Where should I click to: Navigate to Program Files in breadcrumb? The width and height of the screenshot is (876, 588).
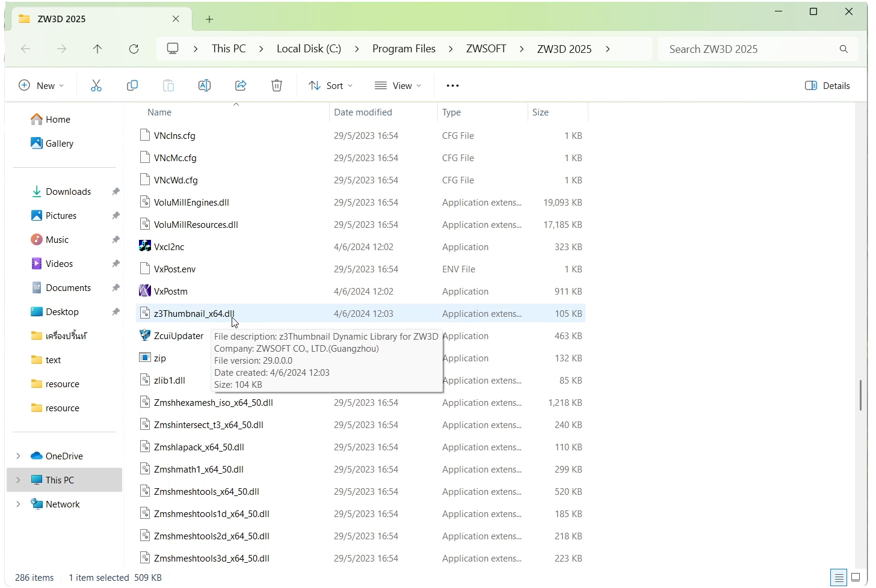[404, 49]
